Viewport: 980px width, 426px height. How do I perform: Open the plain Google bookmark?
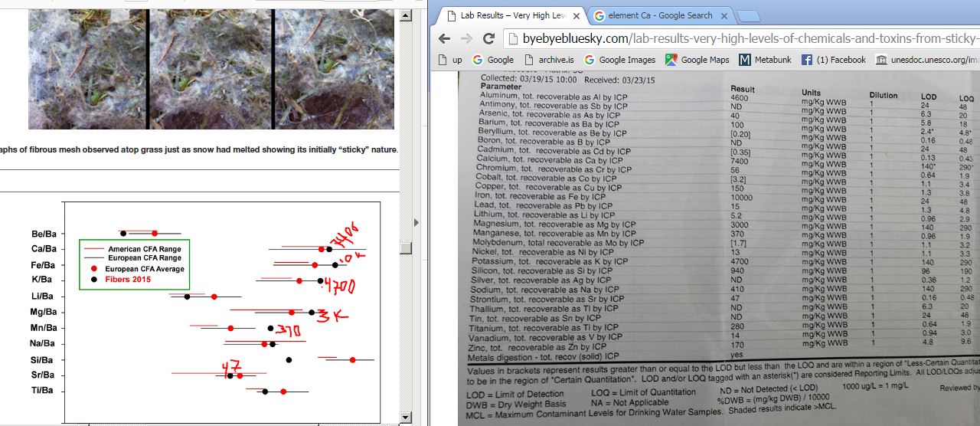click(493, 60)
